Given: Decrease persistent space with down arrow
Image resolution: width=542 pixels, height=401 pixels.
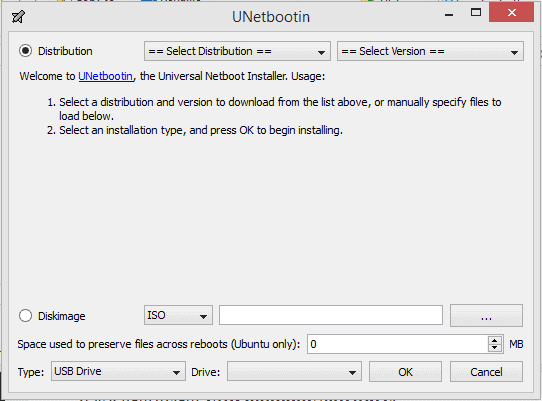Looking at the screenshot, I should pos(495,348).
